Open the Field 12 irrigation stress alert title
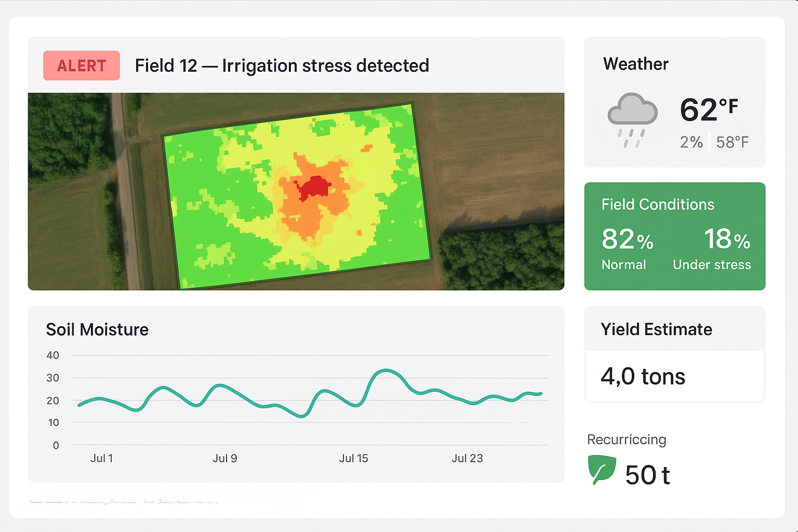The height and width of the screenshot is (532, 798). point(282,66)
